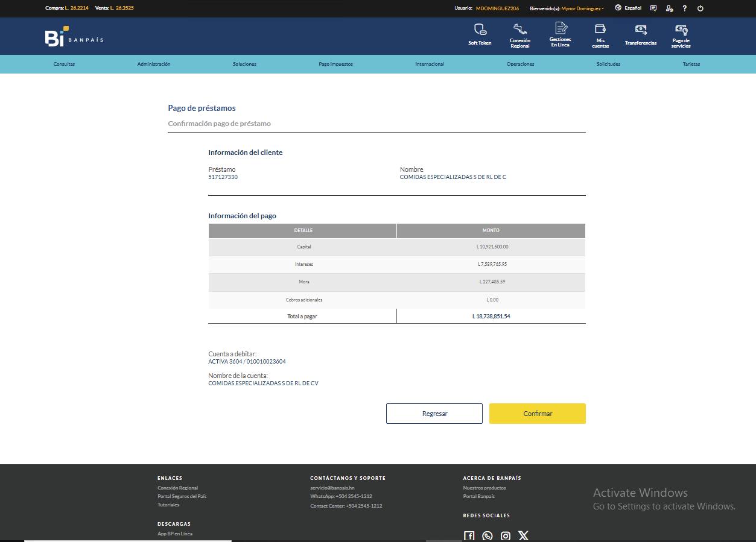Open the user settings icon
The width and height of the screenshot is (756, 542).
point(669,8)
